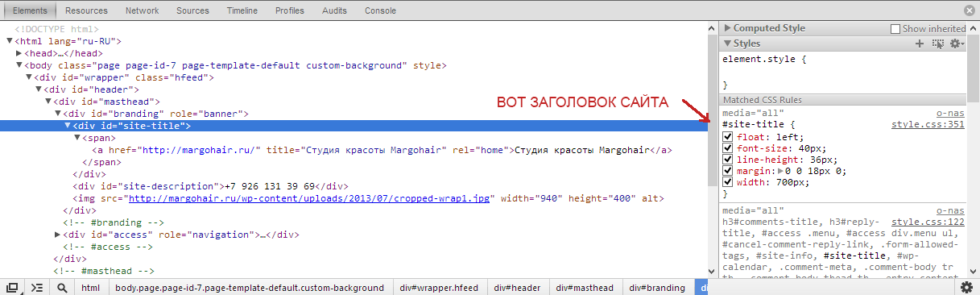The image size is (980, 295).
Task: Open the Styles gear options menu
Action: 957,44
